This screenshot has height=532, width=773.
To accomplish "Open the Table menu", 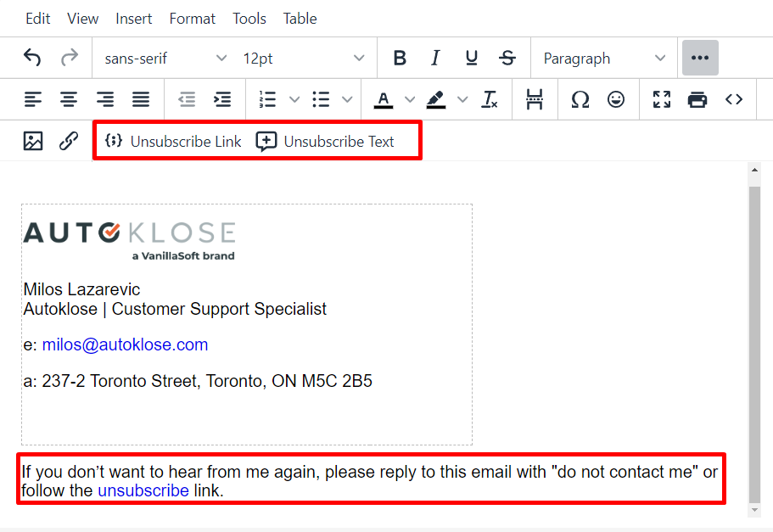I will coord(300,18).
